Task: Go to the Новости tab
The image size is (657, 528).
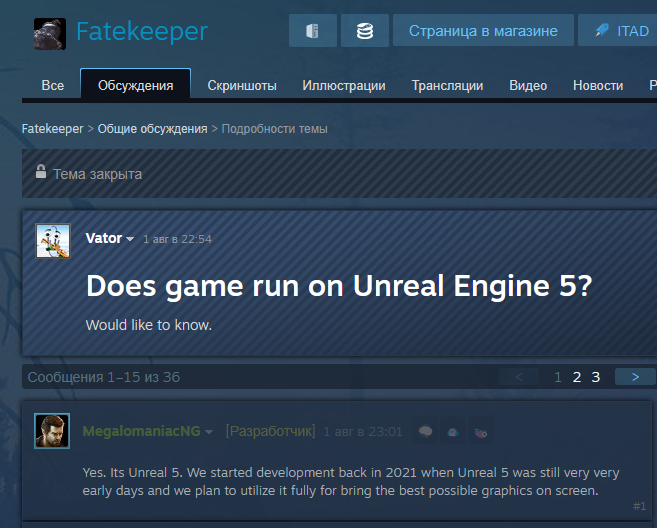Action: pos(598,85)
